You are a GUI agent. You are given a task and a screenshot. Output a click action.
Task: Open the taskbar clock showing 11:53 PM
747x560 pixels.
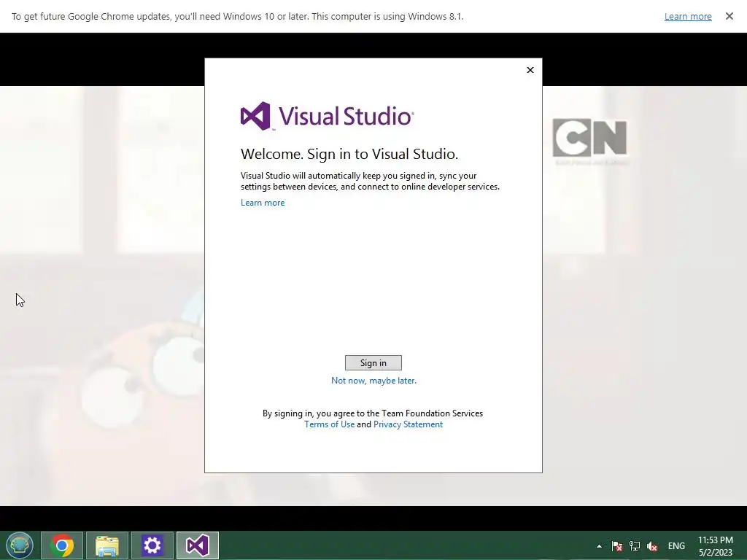pos(716,546)
